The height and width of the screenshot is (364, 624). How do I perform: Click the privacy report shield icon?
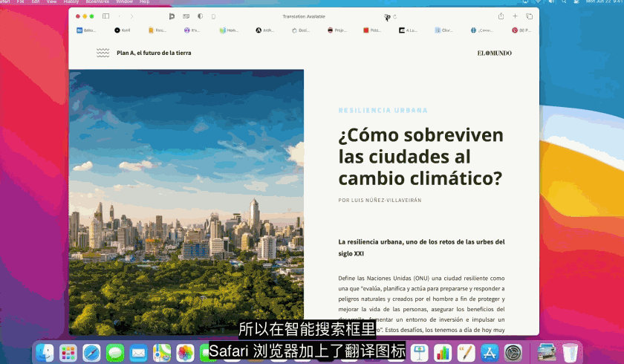(200, 16)
